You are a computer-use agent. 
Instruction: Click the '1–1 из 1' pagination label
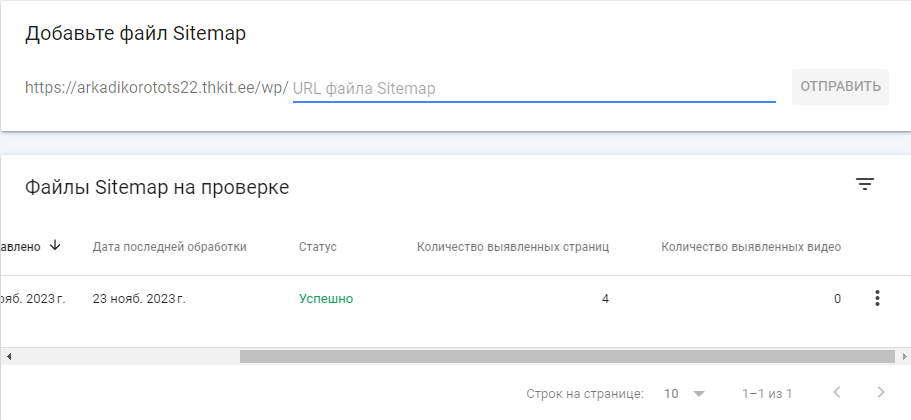pos(767,394)
